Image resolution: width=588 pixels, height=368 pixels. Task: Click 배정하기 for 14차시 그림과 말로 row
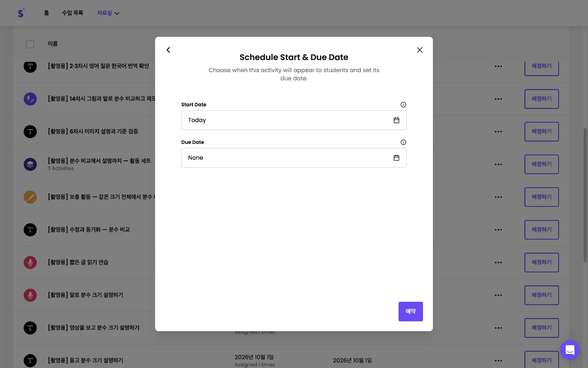point(542,99)
